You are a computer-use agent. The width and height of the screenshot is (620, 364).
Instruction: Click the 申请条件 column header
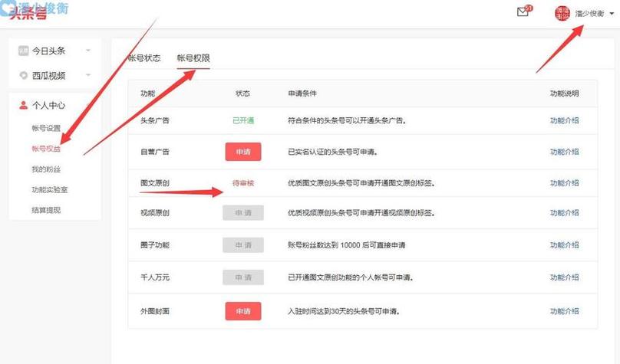(302, 93)
